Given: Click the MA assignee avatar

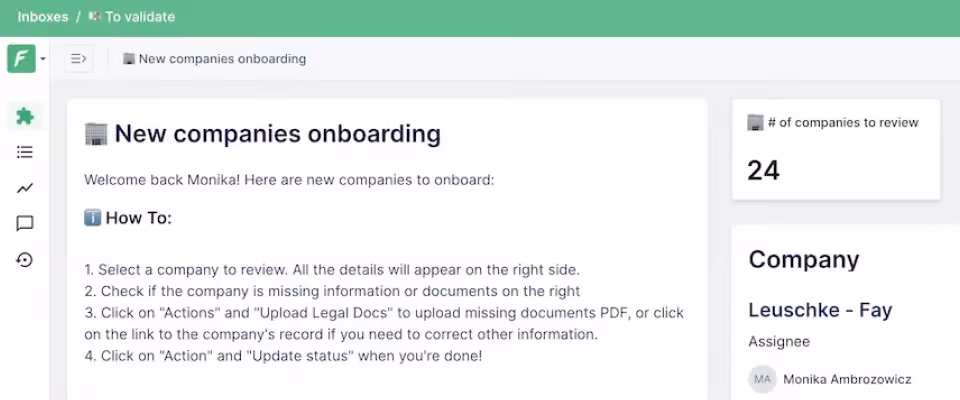Looking at the screenshot, I should tap(762, 379).
